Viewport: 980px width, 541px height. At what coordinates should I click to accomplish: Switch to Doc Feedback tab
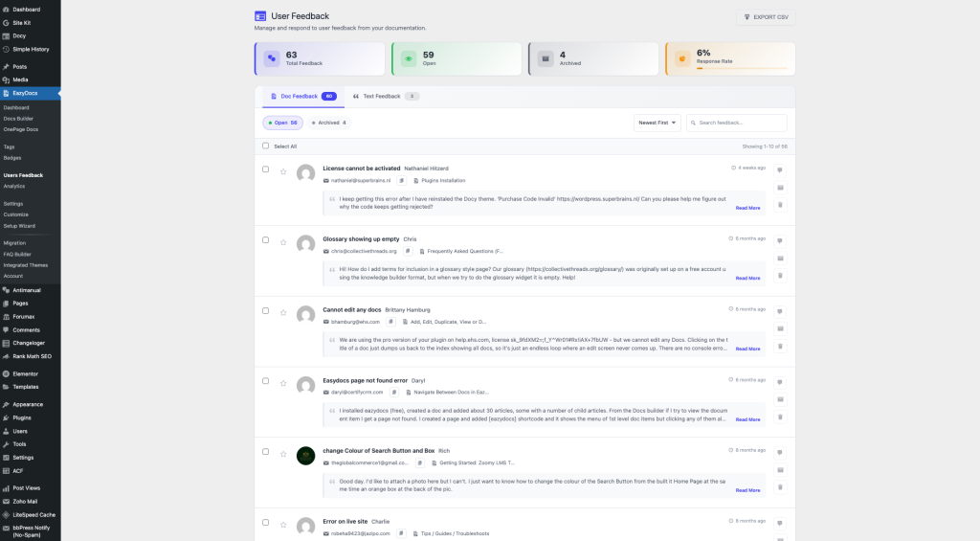coord(303,97)
